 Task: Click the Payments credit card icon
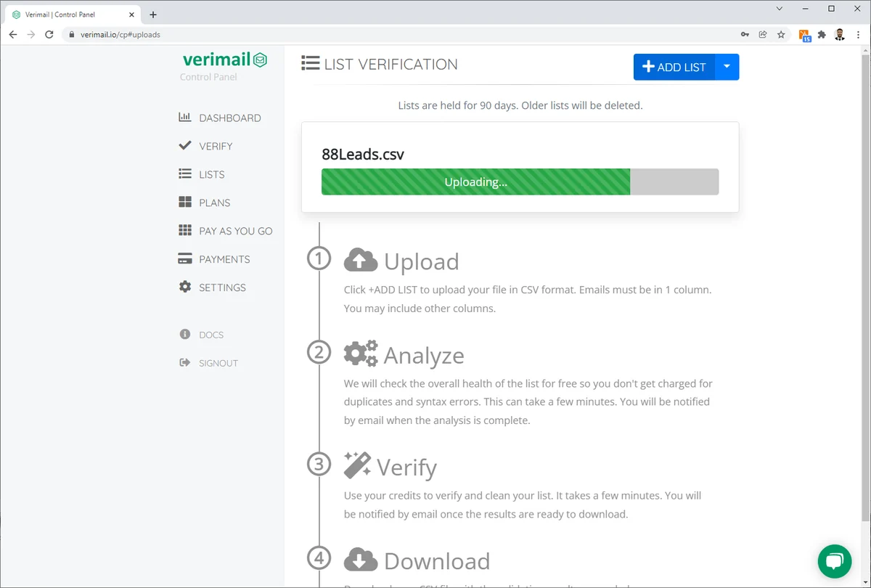[185, 259]
